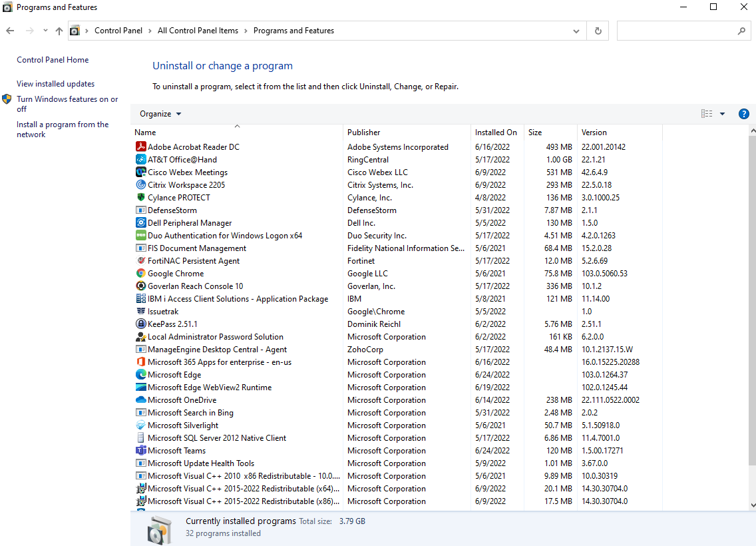Viewport: 756px width, 546px height.
Task: Sort programs by Installed On column
Action: point(496,133)
